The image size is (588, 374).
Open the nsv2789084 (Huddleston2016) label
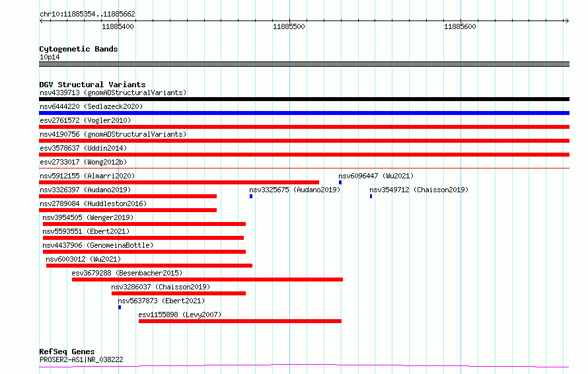(93, 204)
